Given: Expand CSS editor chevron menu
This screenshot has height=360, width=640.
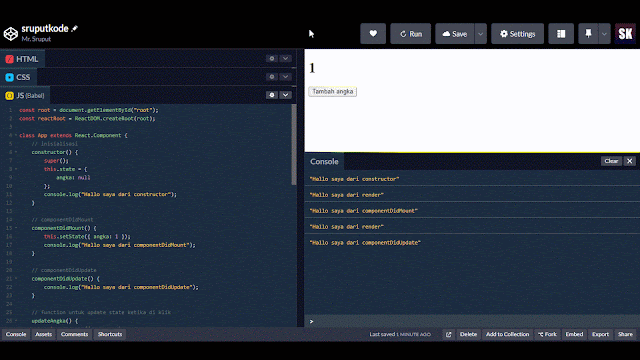Looking at the screenshot, I should point(285,77).
